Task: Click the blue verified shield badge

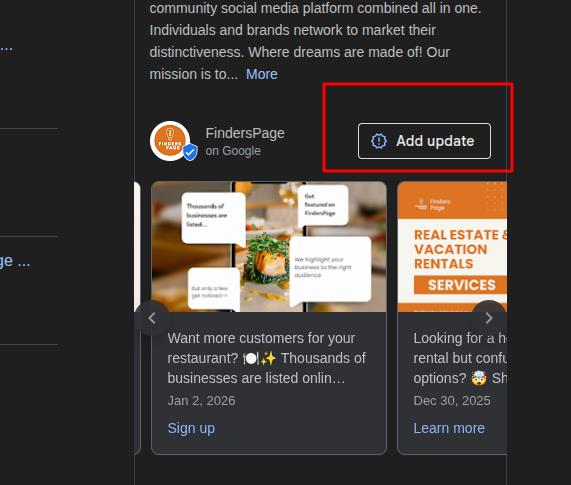Action: coord(190,152)
